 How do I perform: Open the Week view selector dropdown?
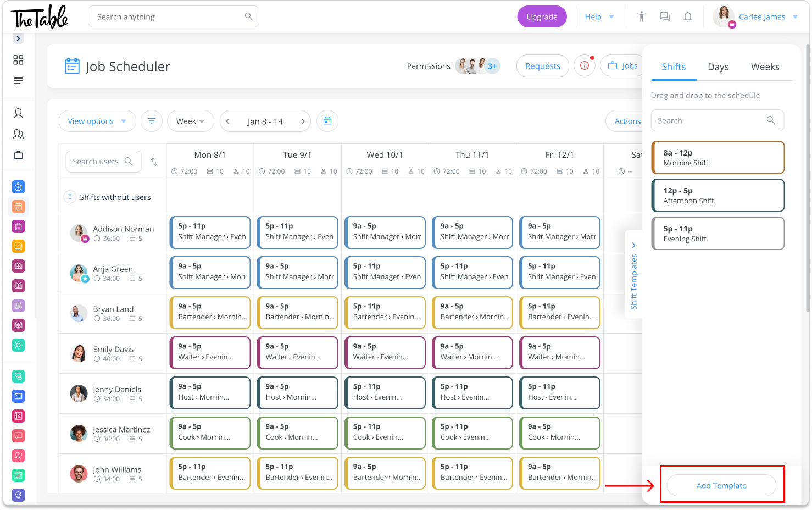click(190, 121)
